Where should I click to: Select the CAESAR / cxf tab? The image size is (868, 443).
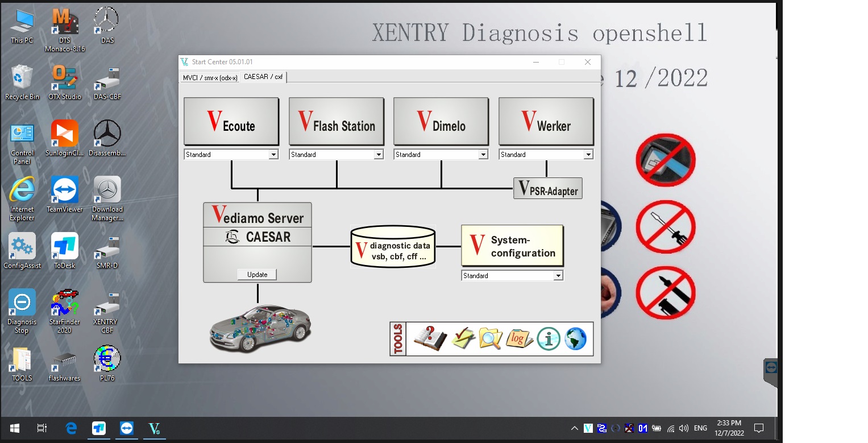(x=263, y=76)
